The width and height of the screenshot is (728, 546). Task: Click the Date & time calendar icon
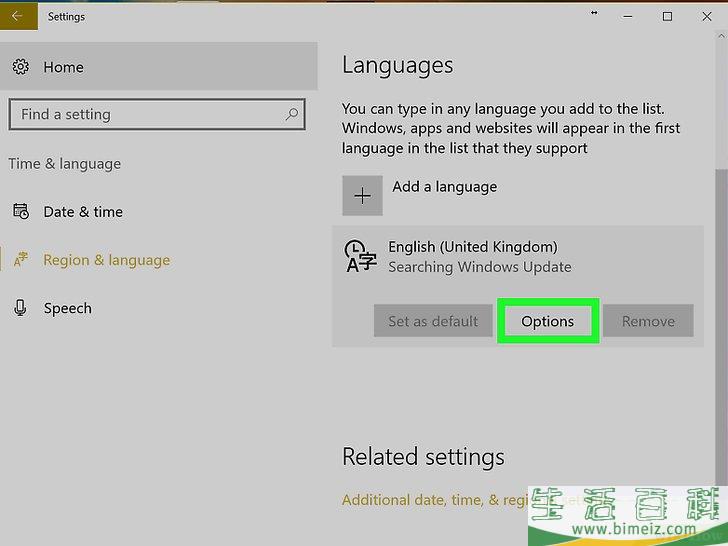point(21,211)
